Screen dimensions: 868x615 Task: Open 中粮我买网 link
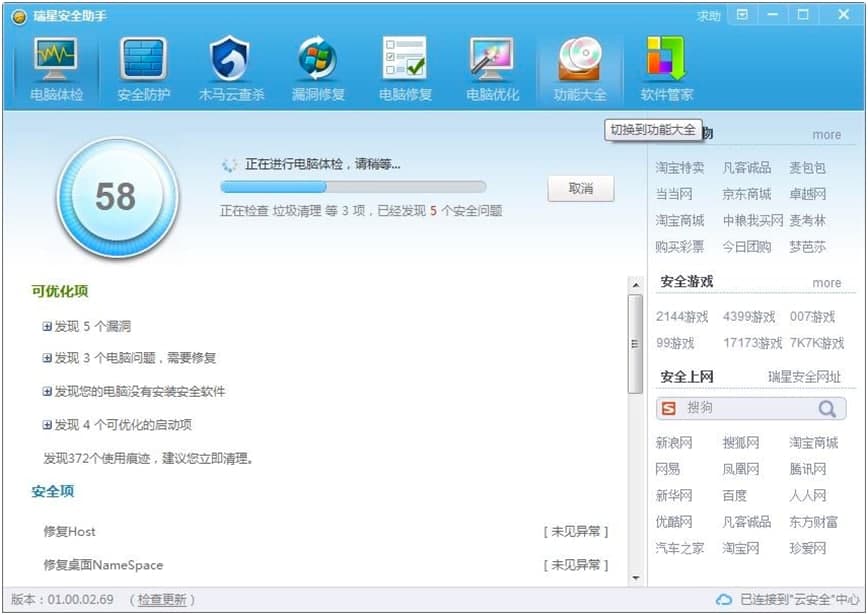pos(753,221)
